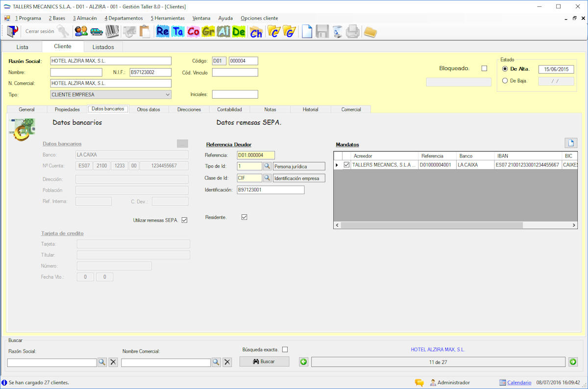Image resolution: width=588 pixels, height=389 pixels.
Task: Enable the Búsqueda exacta checkbox
Action: [285, 349]
